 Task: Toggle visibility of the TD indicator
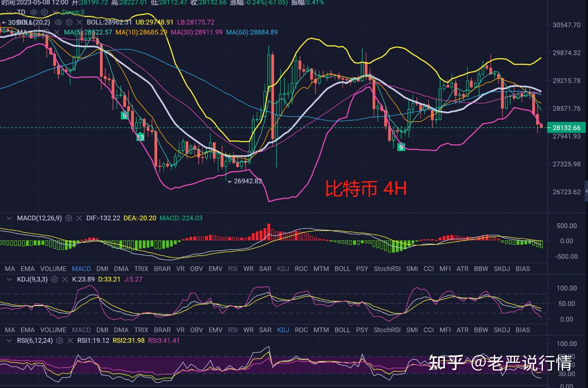coord(34,12)
